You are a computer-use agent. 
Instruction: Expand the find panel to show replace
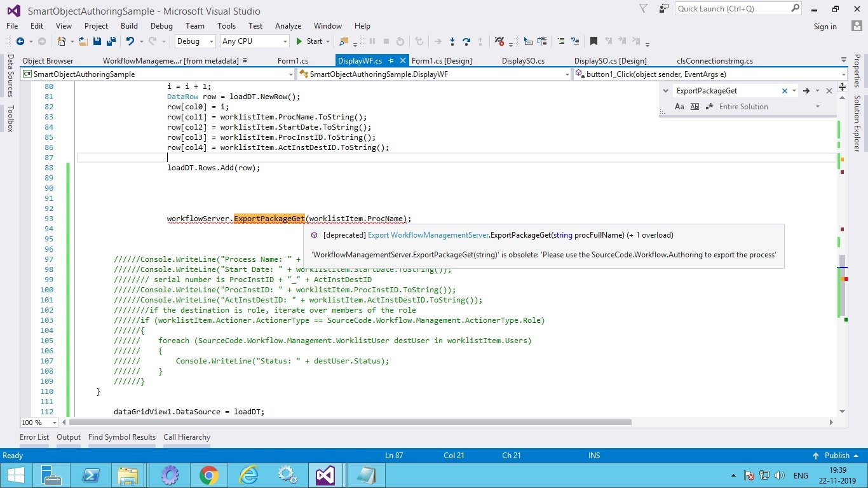click(666, 91)
